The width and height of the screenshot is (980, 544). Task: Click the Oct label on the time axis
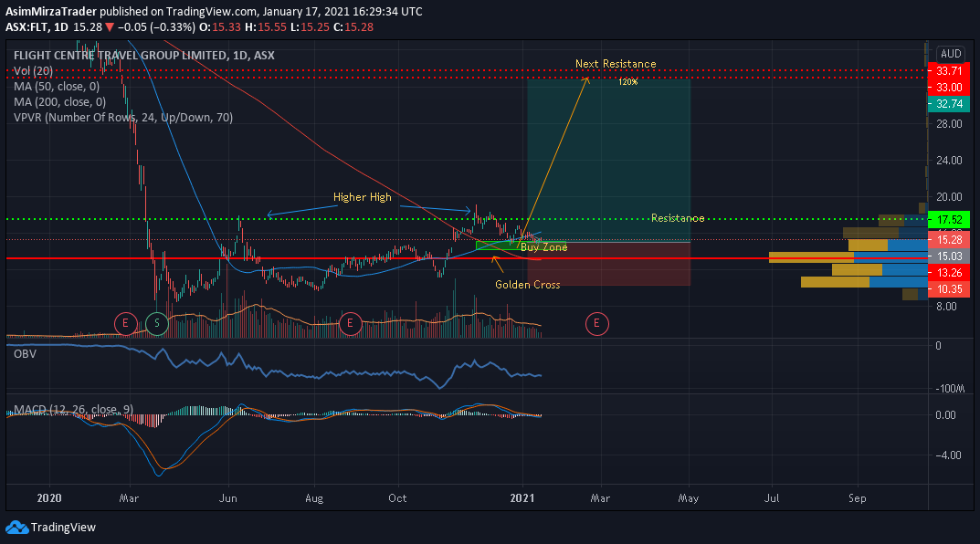point(397,498)
